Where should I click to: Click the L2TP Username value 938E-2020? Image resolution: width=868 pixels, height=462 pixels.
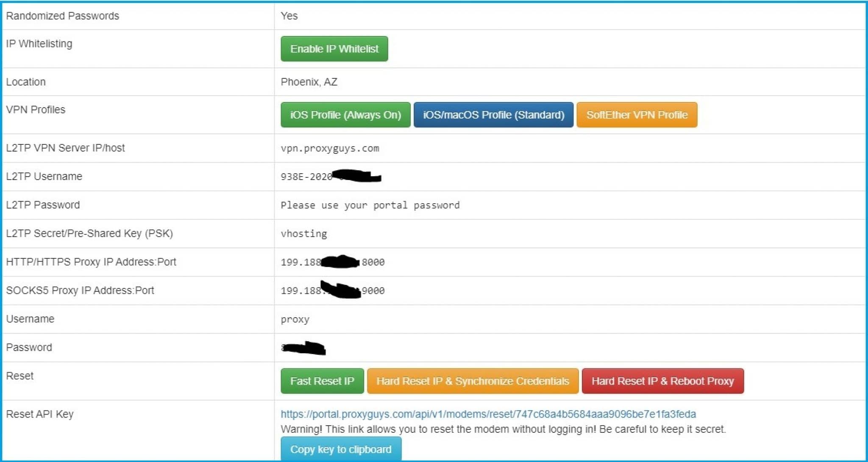point(306,177)
